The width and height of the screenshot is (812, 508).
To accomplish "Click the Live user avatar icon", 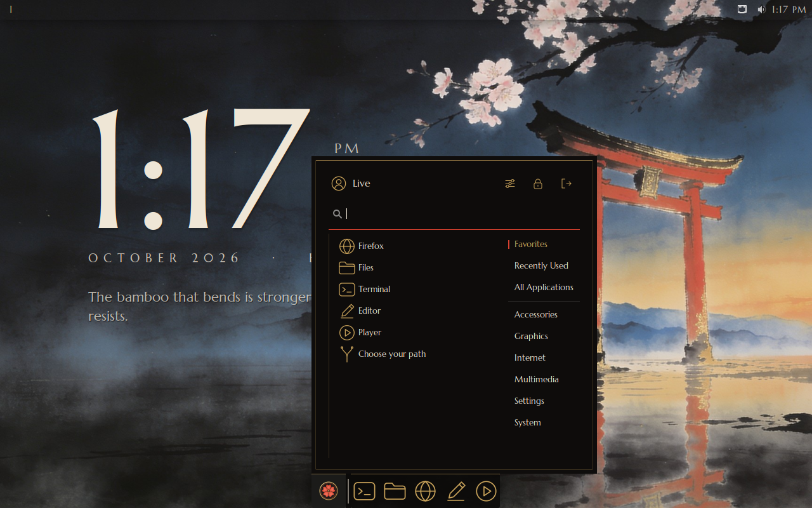I will coord(339,184).
